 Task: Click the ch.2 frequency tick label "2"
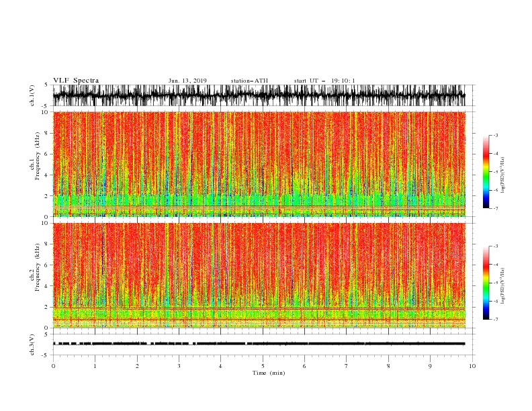(x=46, y=307)
